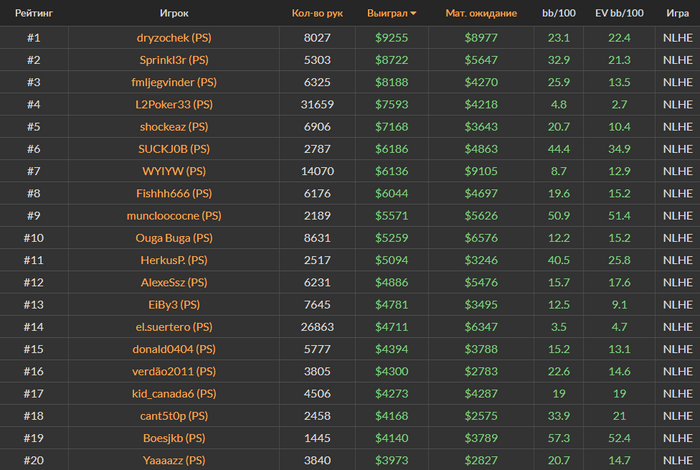The width and height of the screenshot is (700, 470).
Task: Click the sort arrow next to Выиграл
Action: (x=413, y=13)
